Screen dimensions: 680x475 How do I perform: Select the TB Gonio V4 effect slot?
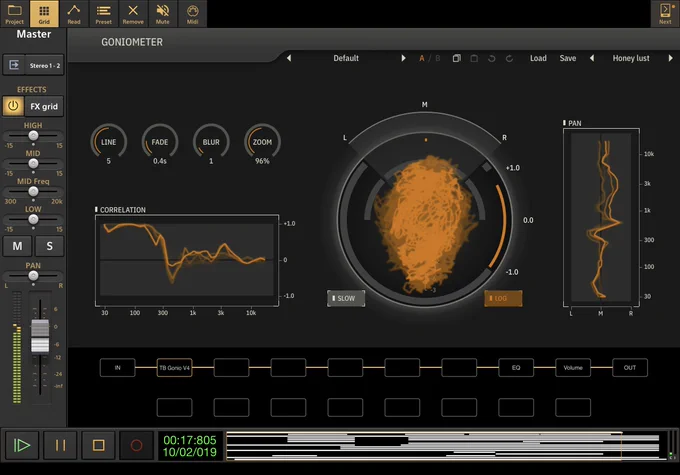pyautogui.click(x=174, y=367)
